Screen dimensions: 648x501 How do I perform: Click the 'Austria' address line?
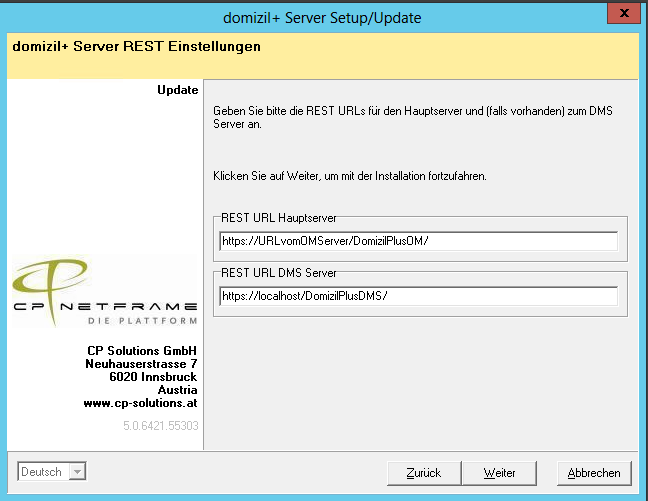pyautogui.click(x=177, y=390)
